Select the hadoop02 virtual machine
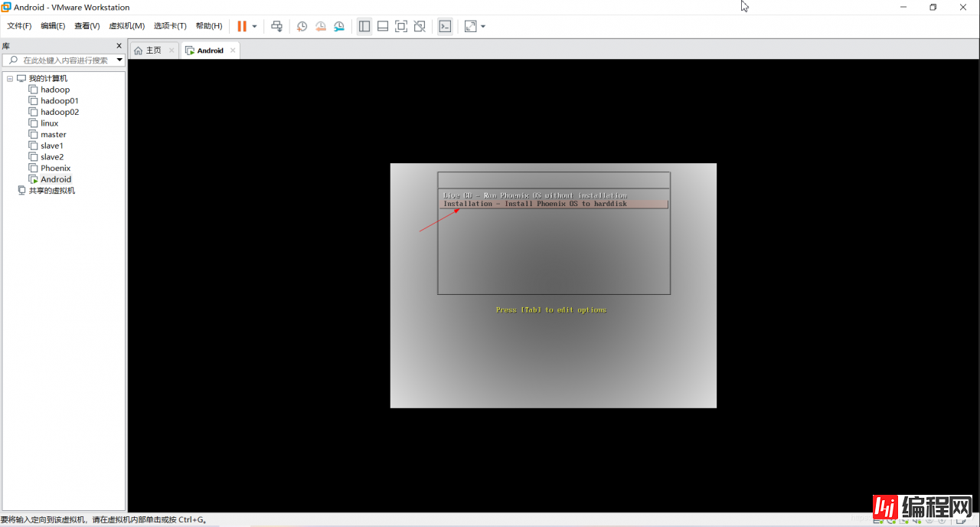 (x=60, y=112)
